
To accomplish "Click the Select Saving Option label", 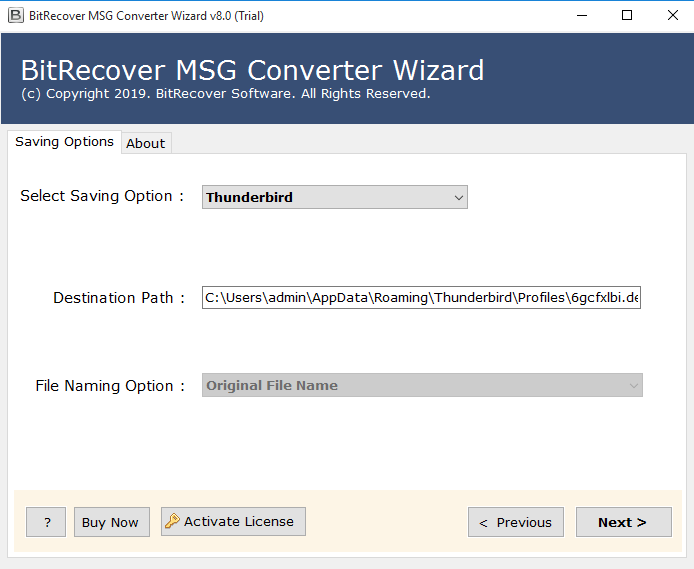I will point(102,196).
